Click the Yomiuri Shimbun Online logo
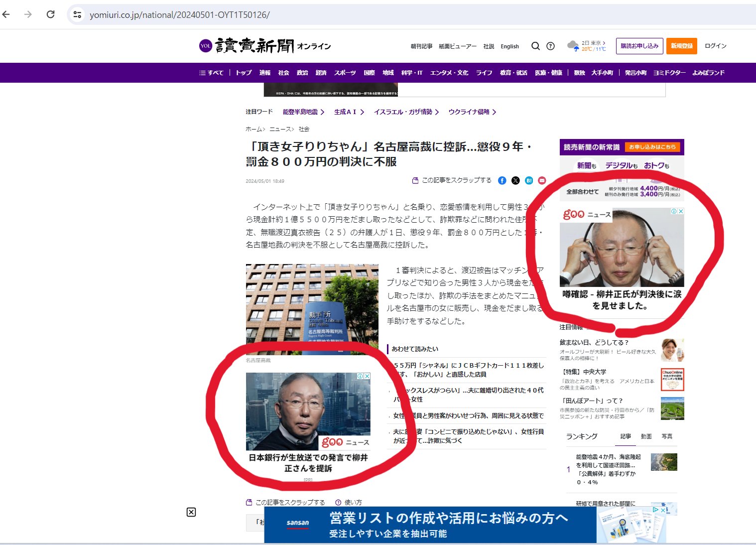Image resolution: width=756 pixels, height=545 pixels. click(264, 46)
